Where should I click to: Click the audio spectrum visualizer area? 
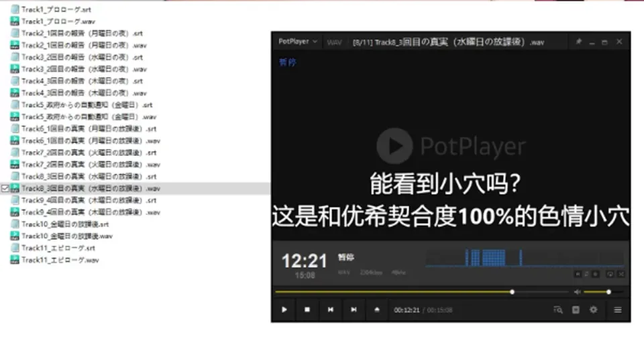tap(525, 258)
